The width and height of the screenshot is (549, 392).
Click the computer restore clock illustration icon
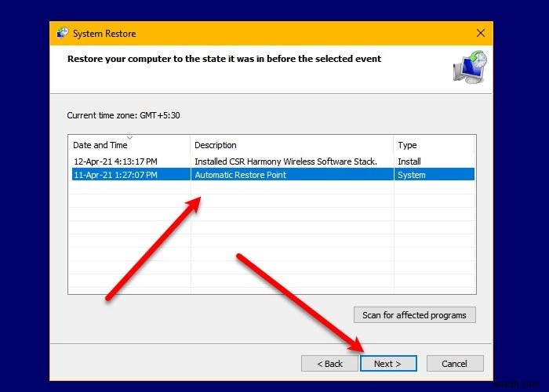pyautogui.click(x=470, y=67)
